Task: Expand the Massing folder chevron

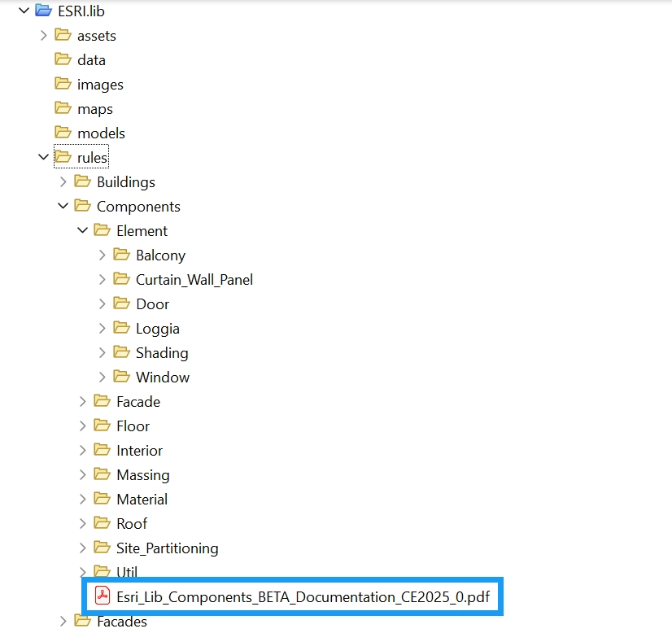Action: click(83, 475)
